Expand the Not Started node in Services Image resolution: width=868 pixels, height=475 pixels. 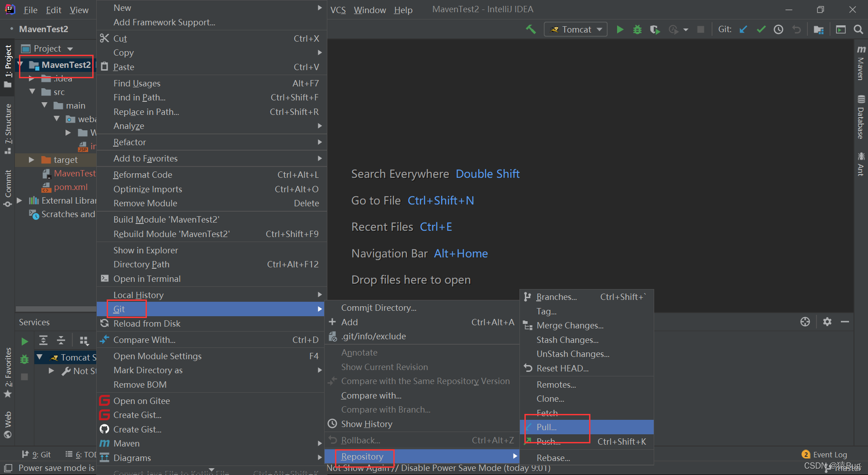[x=51, y=371]
